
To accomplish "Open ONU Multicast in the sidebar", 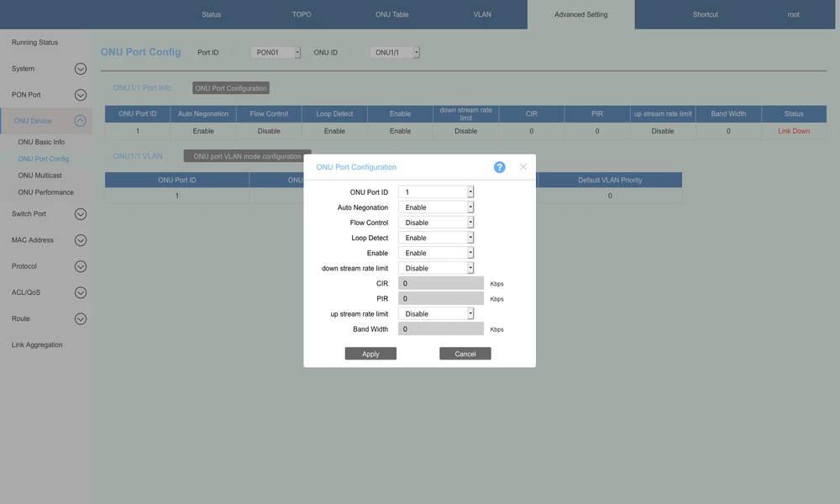I will [39, 176].
